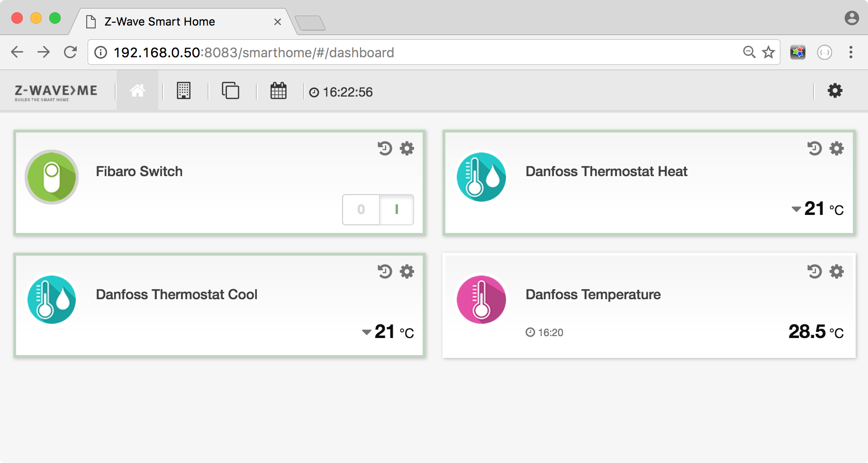Image resolution: width=868 pixels, height=463 pixels.
Task: Show history for Fibaro Switch
Action: [385, 148]
